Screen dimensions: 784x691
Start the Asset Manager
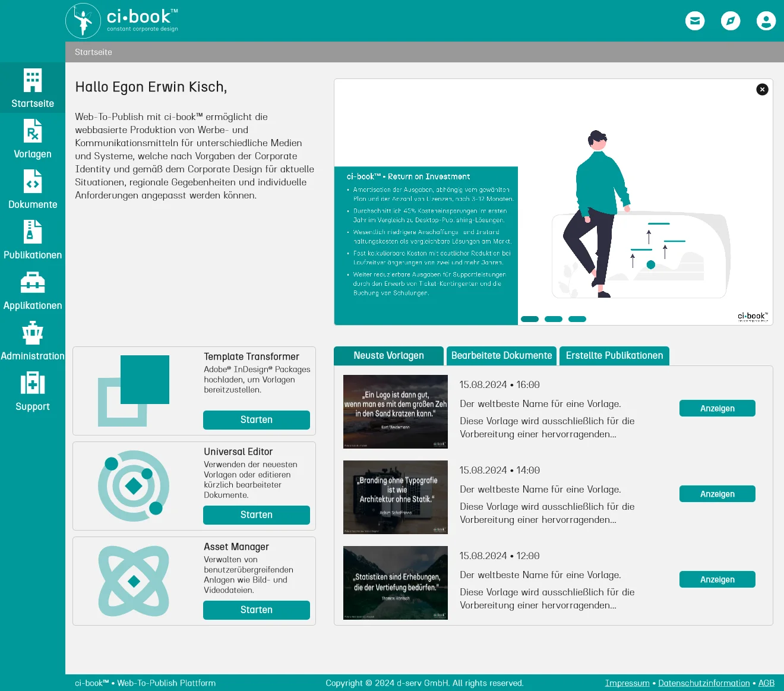(257, 610)
